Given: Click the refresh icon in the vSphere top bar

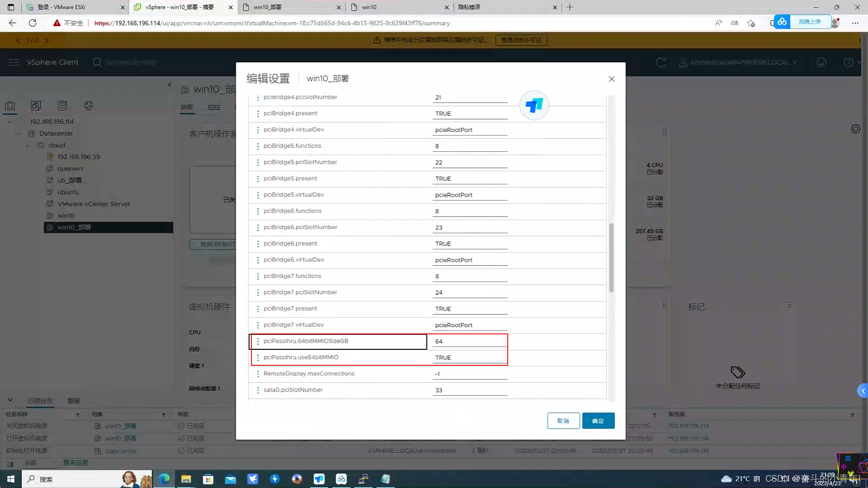Looking at the screenshot, I should [x=661, y=62].
